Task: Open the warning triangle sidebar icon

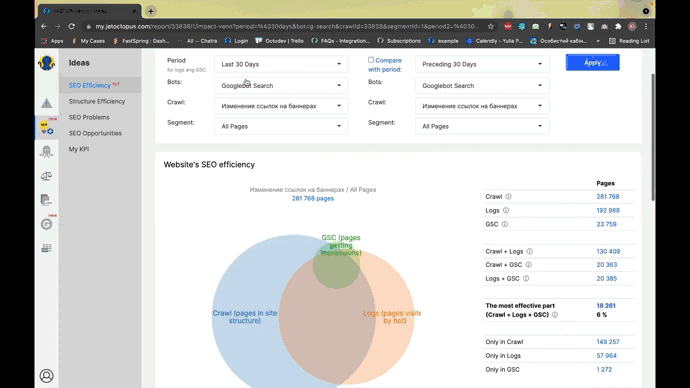Action: coord(46,103)
